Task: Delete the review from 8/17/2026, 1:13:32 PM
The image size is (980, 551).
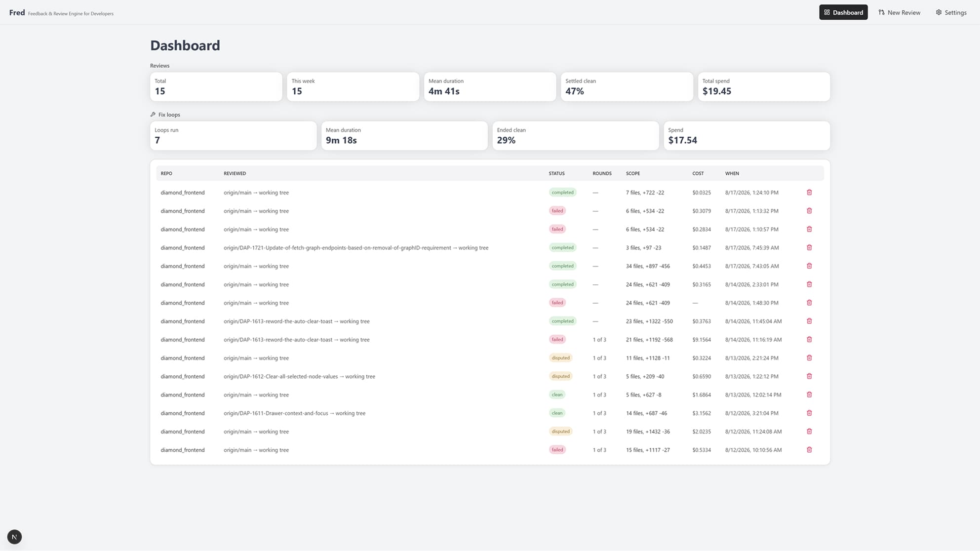Action: point(809,211)
